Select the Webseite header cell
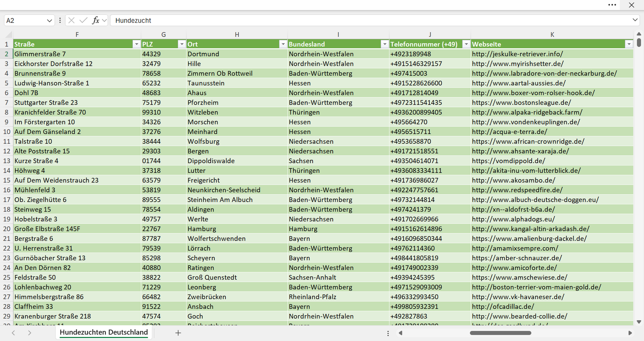 552,44
